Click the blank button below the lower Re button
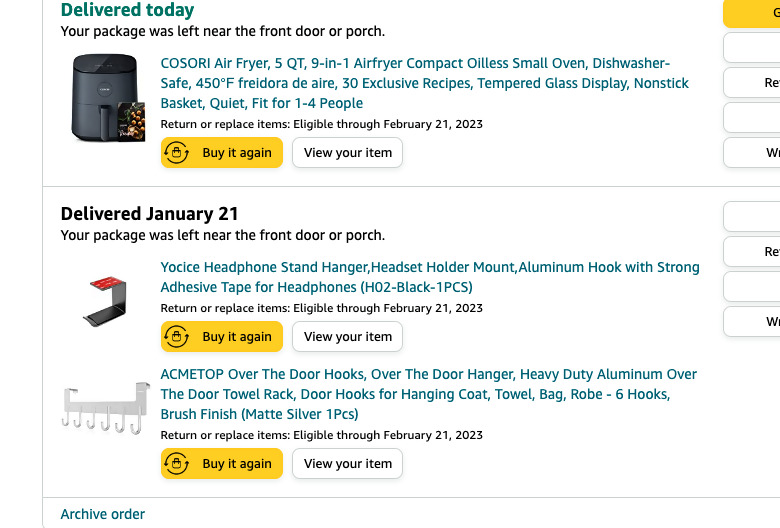Image resolution: width=780 pixels, height=528 pixels. pyautogui.click(x=752, y=286)
